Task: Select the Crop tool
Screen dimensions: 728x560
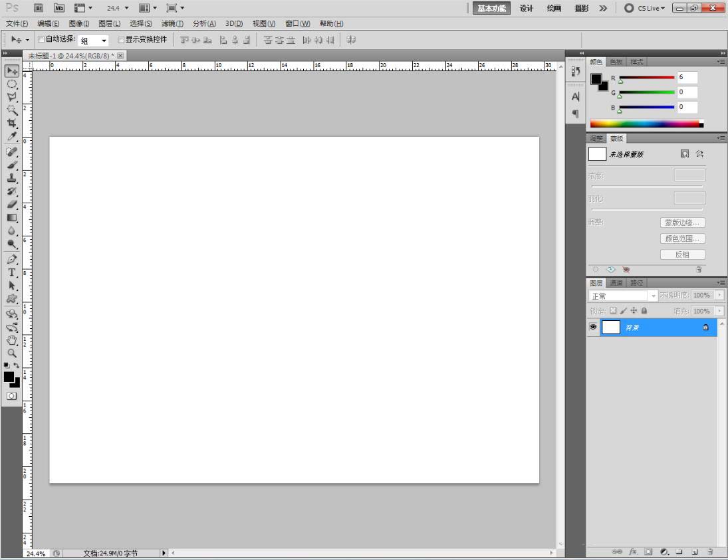Action: [x=12, y=123]
